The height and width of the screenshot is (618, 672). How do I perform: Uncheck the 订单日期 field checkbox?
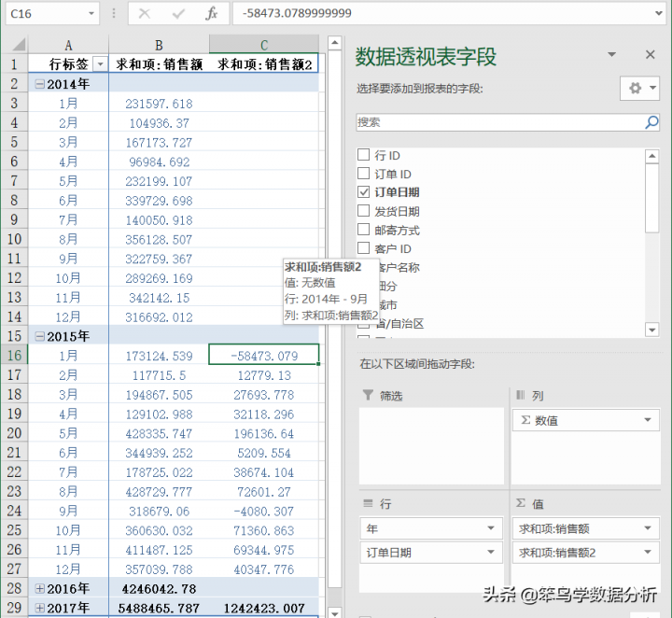(363, 191)
